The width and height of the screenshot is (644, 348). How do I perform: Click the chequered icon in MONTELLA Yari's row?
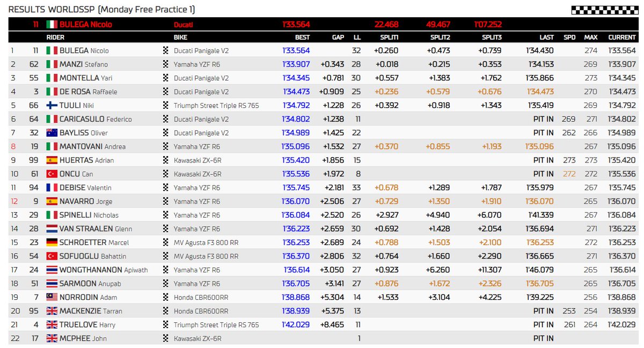point(166,78)
